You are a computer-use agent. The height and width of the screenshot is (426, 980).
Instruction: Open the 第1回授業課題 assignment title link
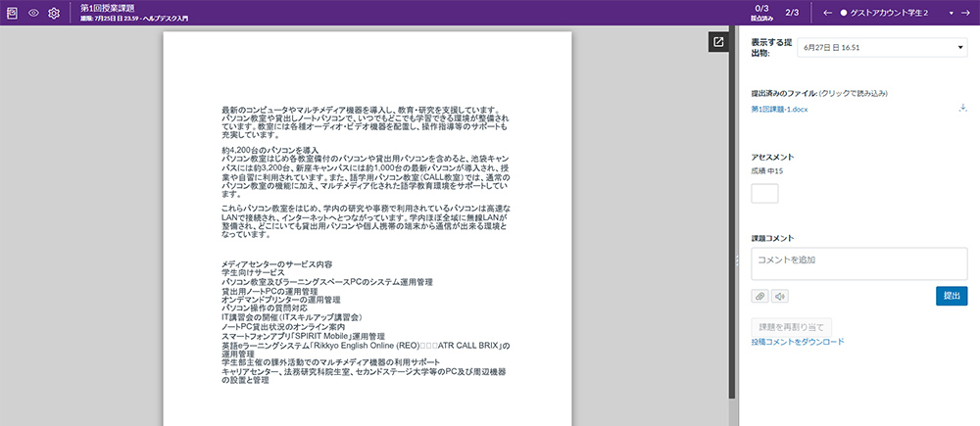(x=107, y=8)
